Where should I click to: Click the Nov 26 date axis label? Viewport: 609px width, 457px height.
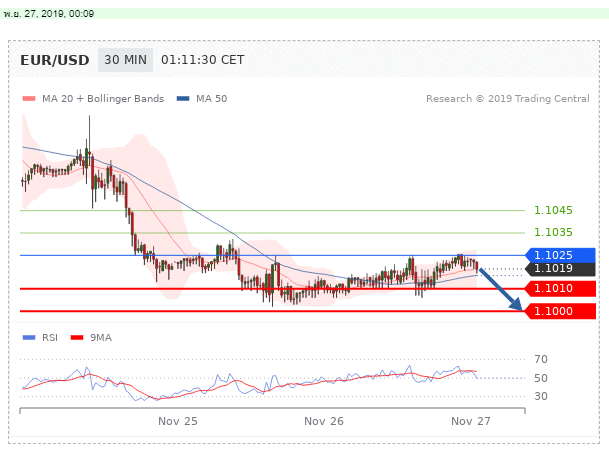coord(324,421)
